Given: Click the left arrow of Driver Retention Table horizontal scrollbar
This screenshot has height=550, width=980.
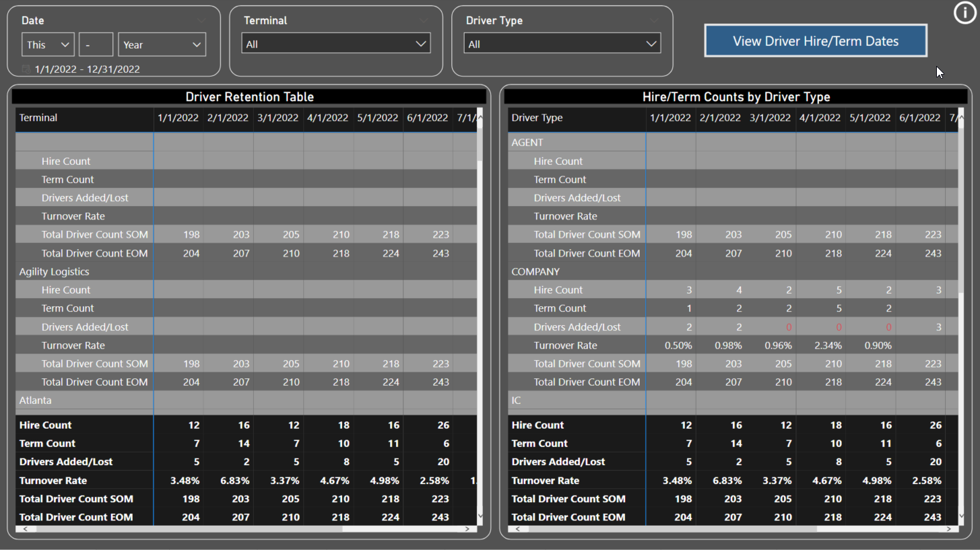Looking at the screenshot, I should click(x=26, y=529).
